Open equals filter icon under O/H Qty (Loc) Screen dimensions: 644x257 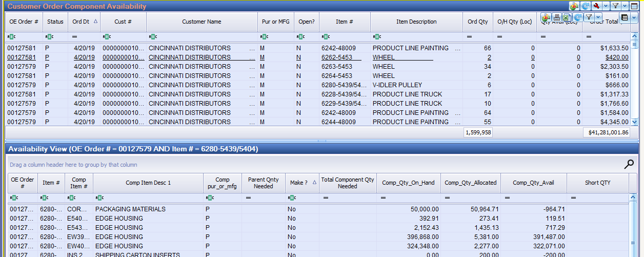499,37
